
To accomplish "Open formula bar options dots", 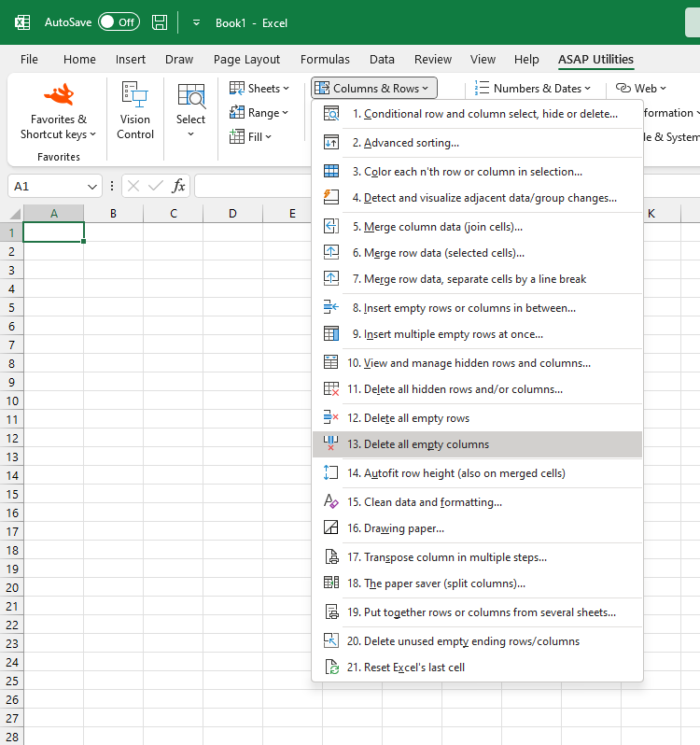I will coord(112,186).
